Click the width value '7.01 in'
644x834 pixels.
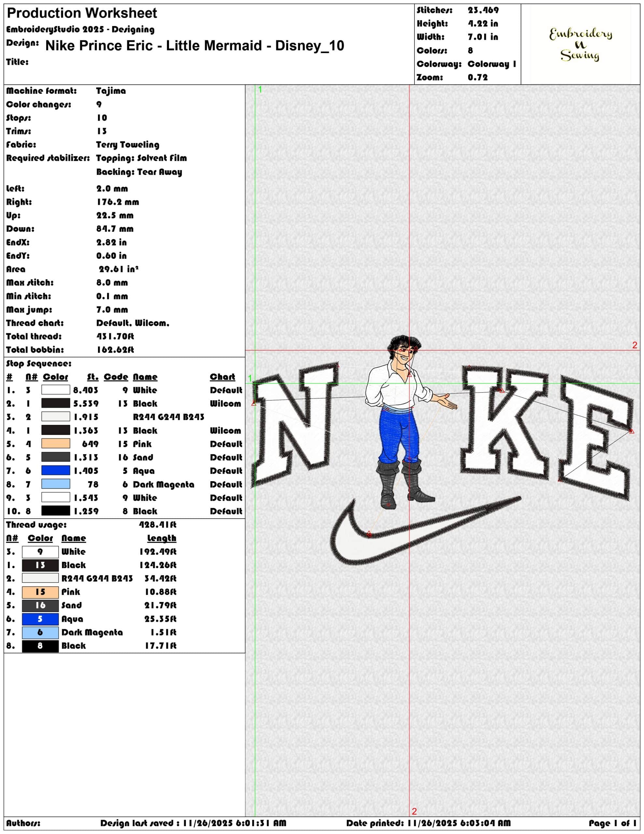pyautogui.click(x=483, y=37)
